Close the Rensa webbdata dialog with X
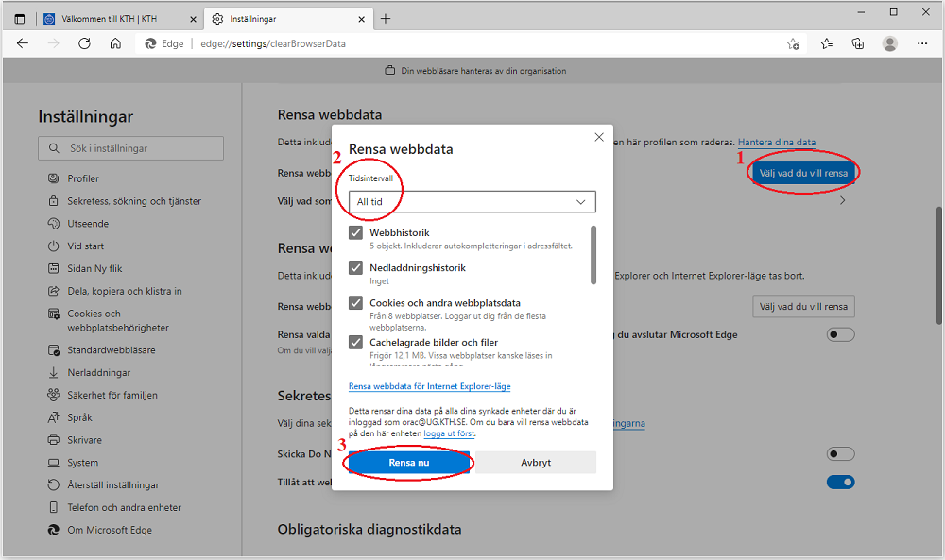 click(x=598, y=138)
